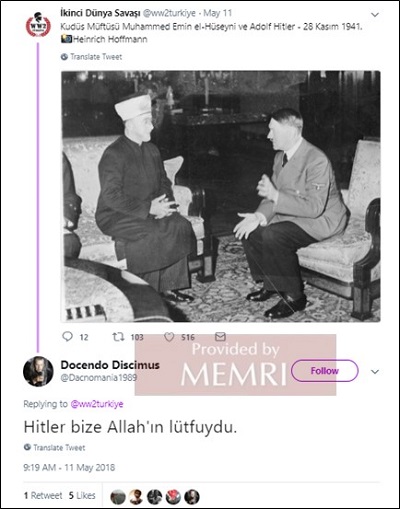
Task: View the 1 Retweet list
Action: coord(43,496)
